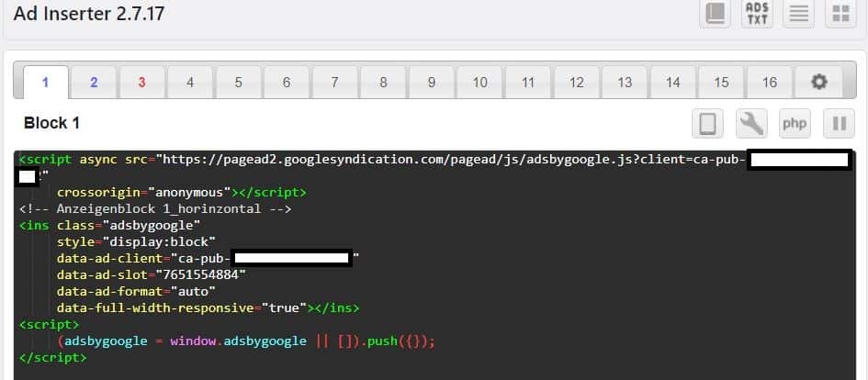868x380 pixels.
Task: Switch to block tab 15
Action: click(721, 83)
